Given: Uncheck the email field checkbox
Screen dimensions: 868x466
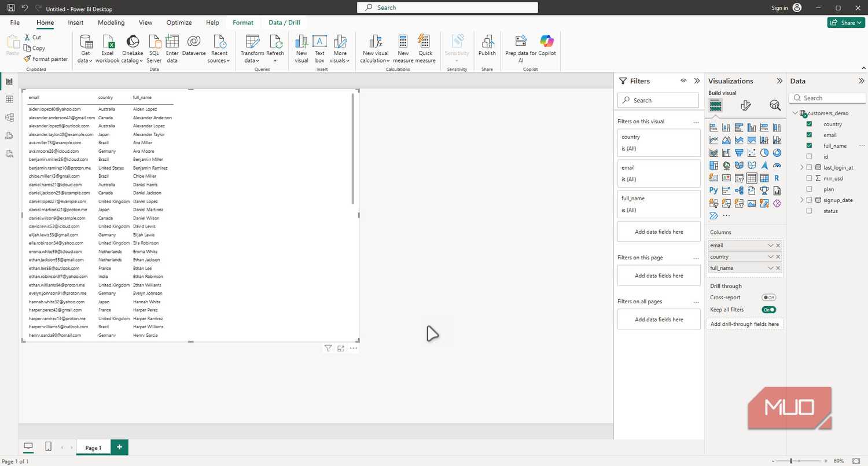Looking at the screenshot, I should [x=809, y=135].
